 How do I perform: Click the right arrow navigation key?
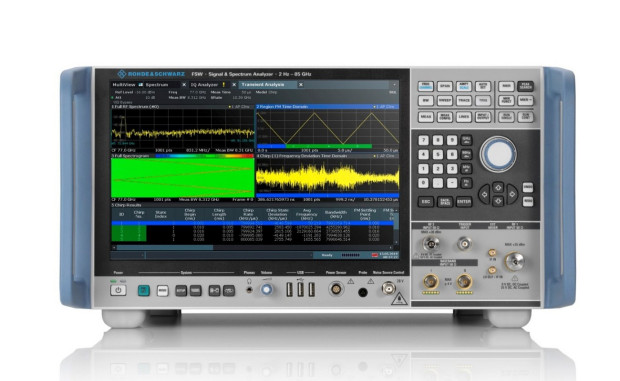coord(512,194)
